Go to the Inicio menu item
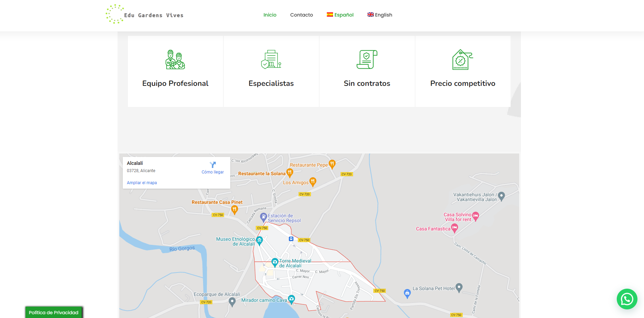This screenshot has height=318, width=644. pos(270,15)
